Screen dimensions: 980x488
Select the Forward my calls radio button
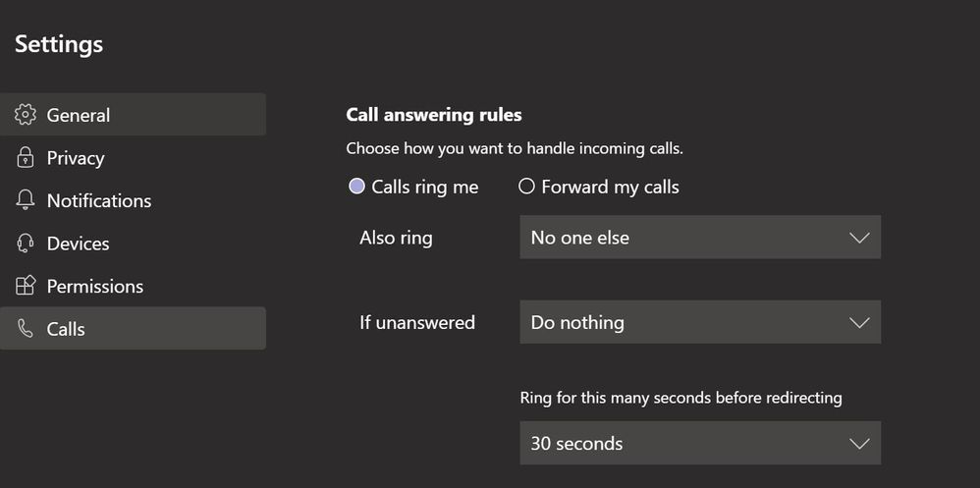click(527, 187)
